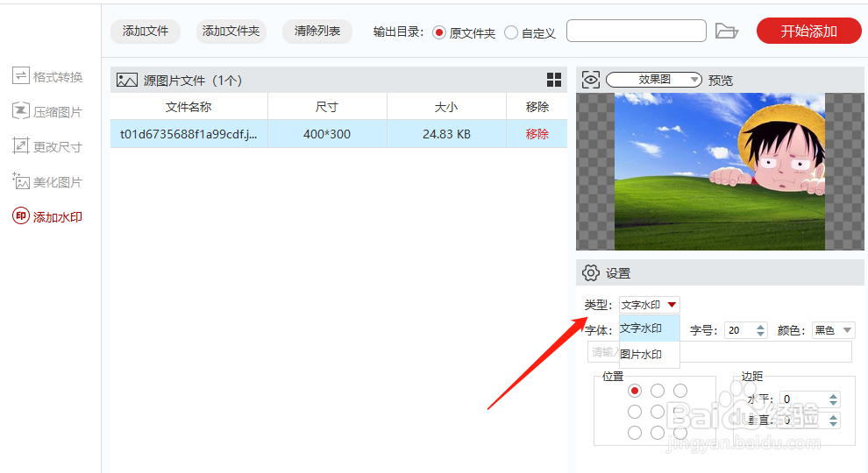Image resolution: width=868 pixels, height=473 pixels.
Task: Open the 格式转换 format conversion section
Action: point(47,76)
